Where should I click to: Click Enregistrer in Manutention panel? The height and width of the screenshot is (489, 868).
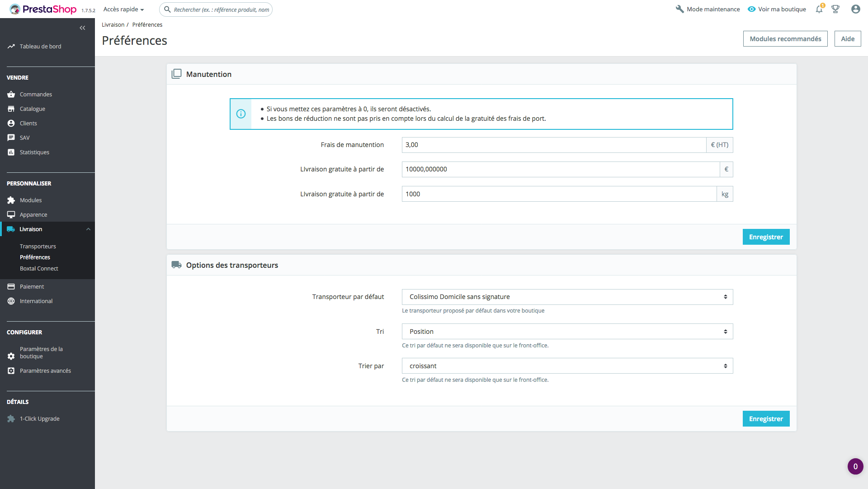pos(766,237)
